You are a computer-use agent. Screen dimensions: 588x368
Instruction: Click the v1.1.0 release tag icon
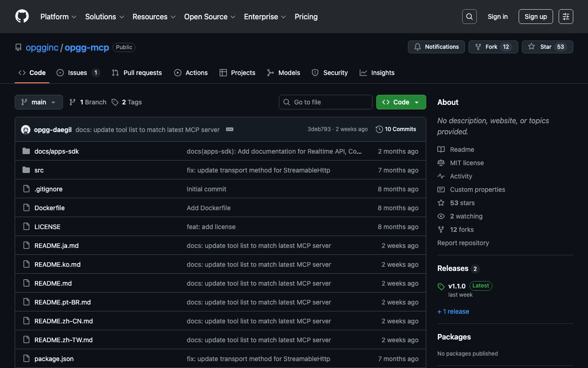point(441,287)
